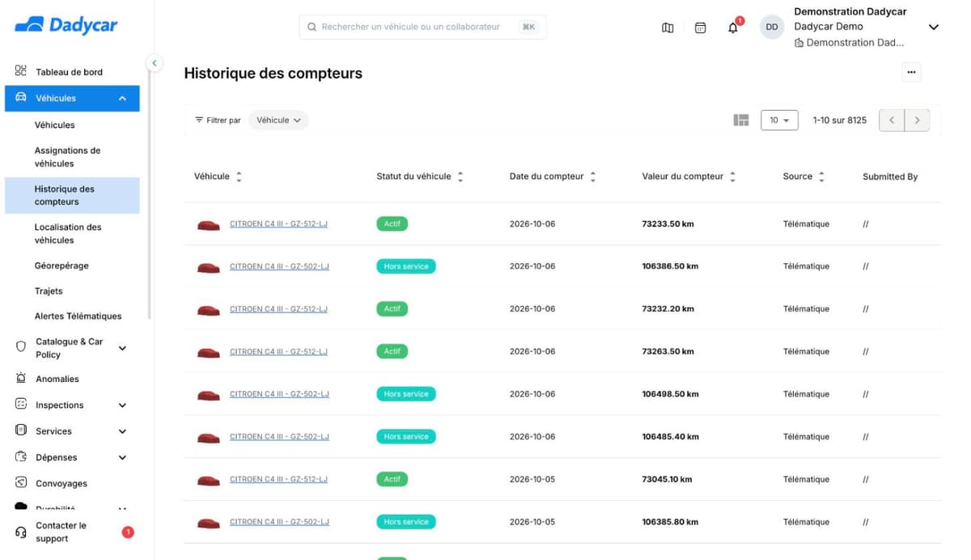Click the Catalogue & Car Policy shield icon
This screenshot has width=971, height=560.
(21, 346)
